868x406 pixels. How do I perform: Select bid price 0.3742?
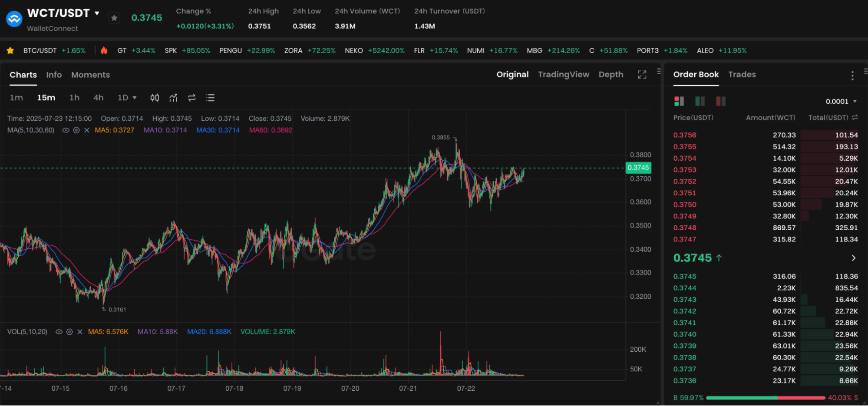[x=685, y=311]
